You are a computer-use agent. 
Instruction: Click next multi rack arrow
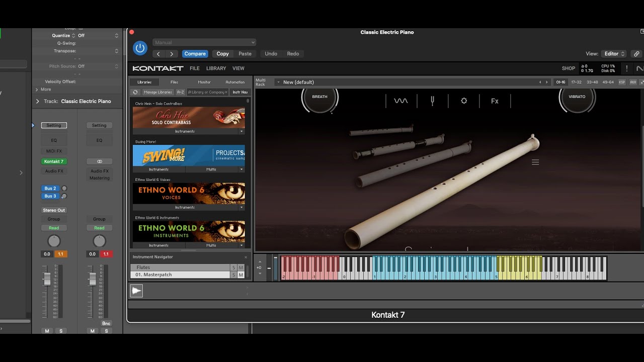[547, 82]
